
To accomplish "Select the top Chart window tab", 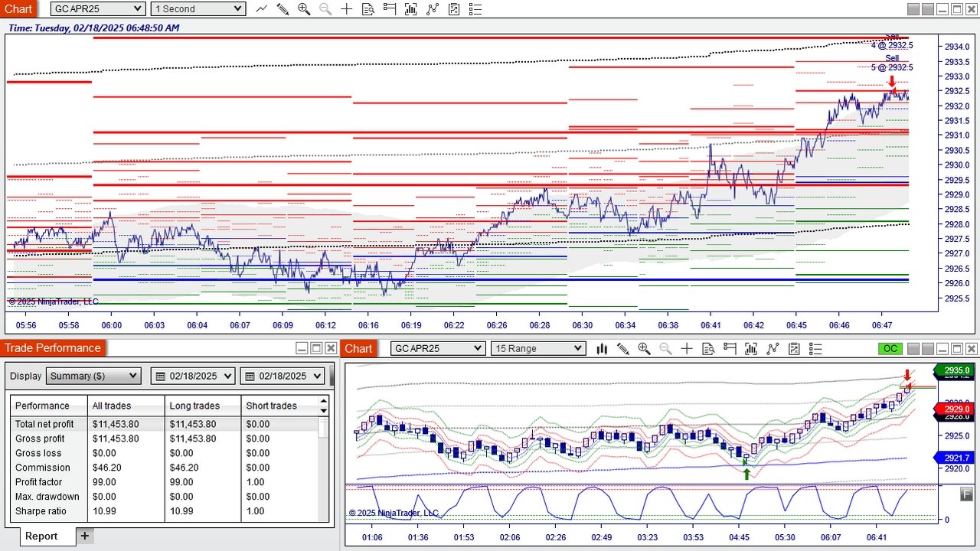I will click(18, 9).
